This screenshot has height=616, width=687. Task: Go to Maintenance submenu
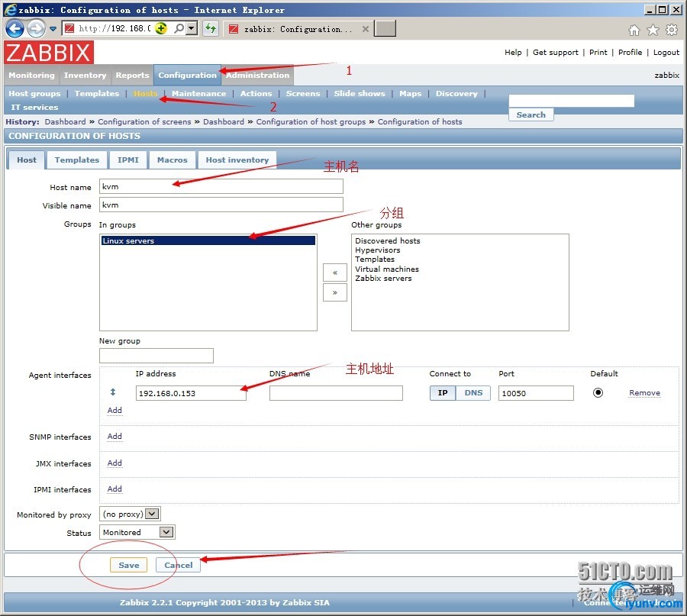[199, 94]
